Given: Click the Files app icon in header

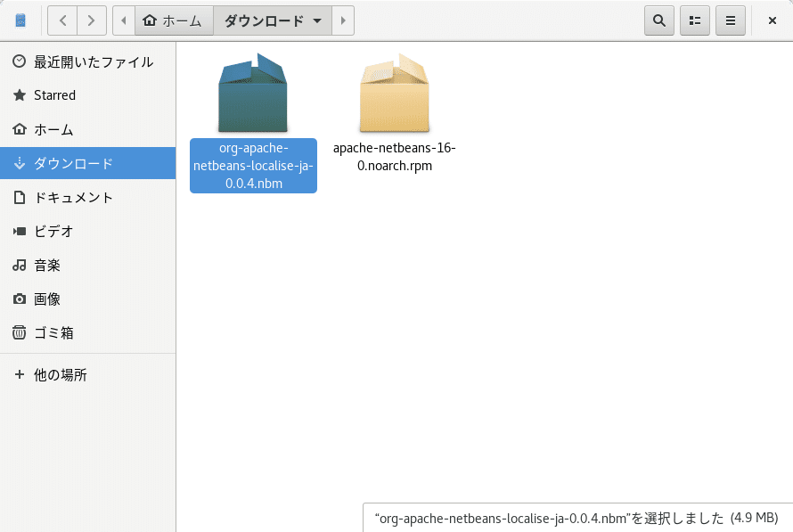Looking at the screenshot, I should [x=20, y=20].
